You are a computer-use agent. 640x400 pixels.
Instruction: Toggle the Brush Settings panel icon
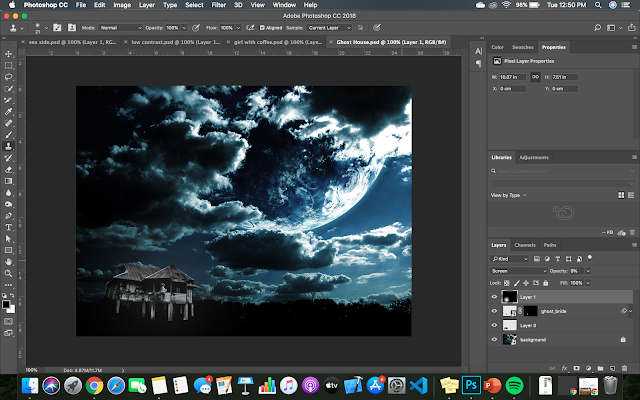point(57,28)
